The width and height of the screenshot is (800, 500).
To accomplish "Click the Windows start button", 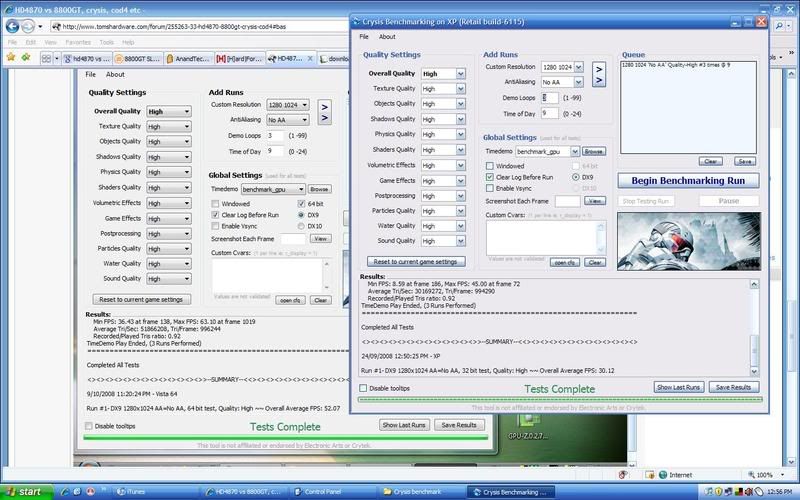I will click(27, 492).
